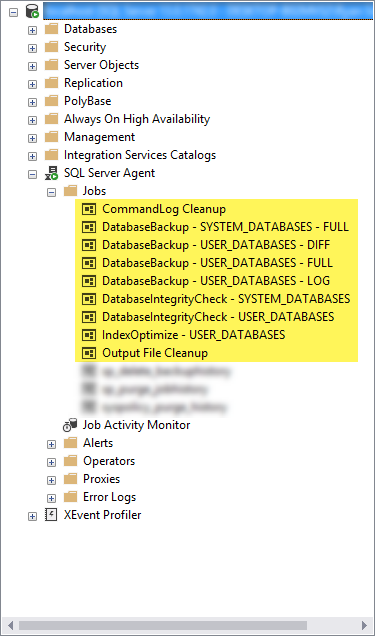
Task: Click the USER_DATABASES LOG backup job icon
Action: point(89,281)
